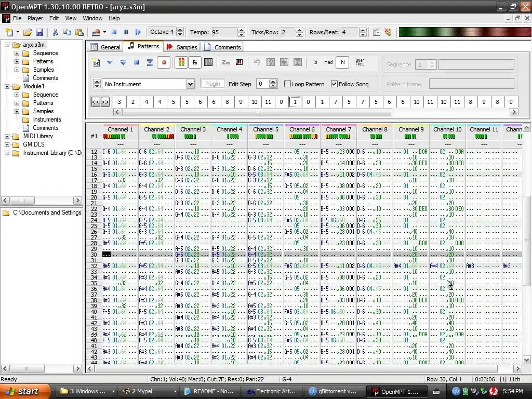This screenshot has width=532, height=399.
Task: Open the Player menu
Action: pos(35,18)
